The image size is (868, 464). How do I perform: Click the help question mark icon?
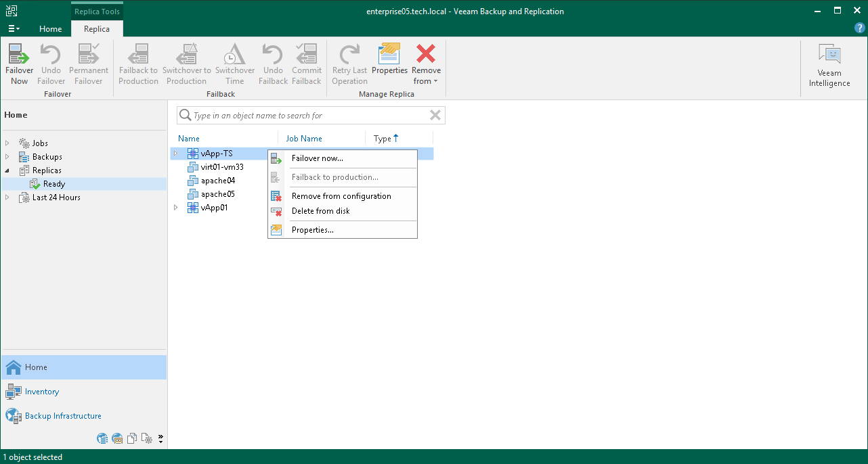coord(860,28)
